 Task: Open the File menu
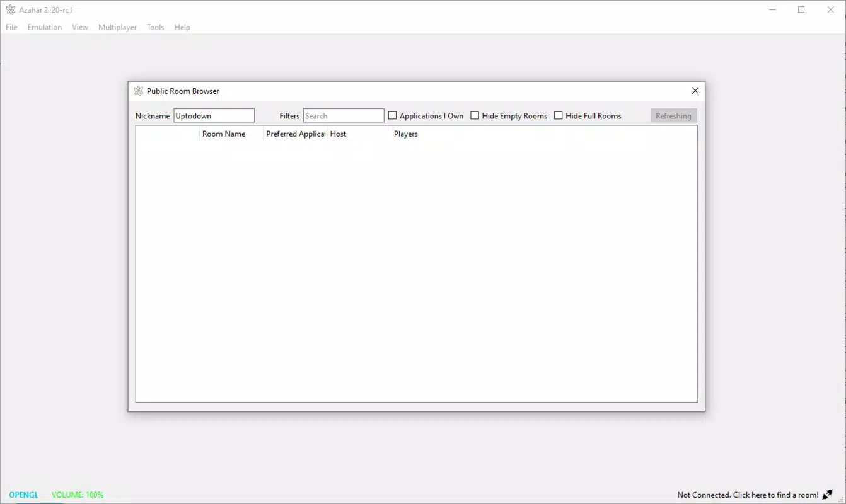(x=12, y=27)
